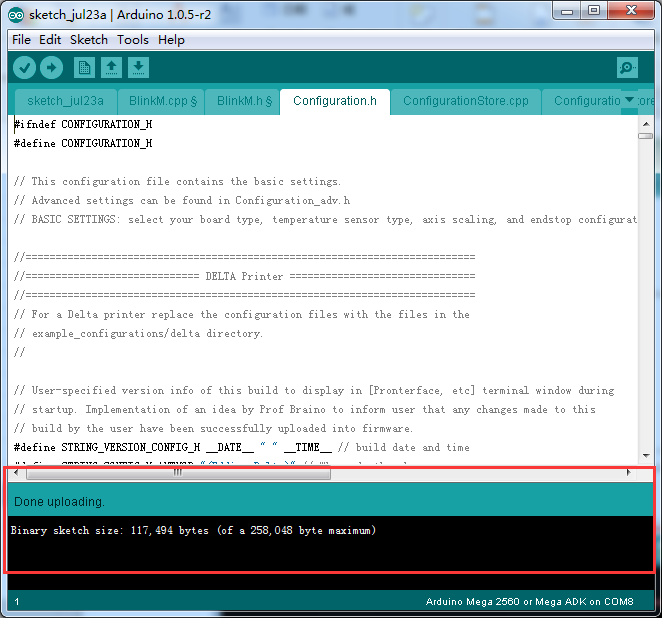Click the Verify checkmark button

click(x=24, y=68)
